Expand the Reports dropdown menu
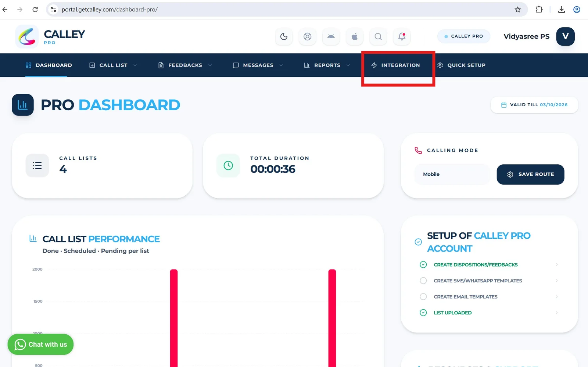588x367 pixels. [x=327, y=65]
